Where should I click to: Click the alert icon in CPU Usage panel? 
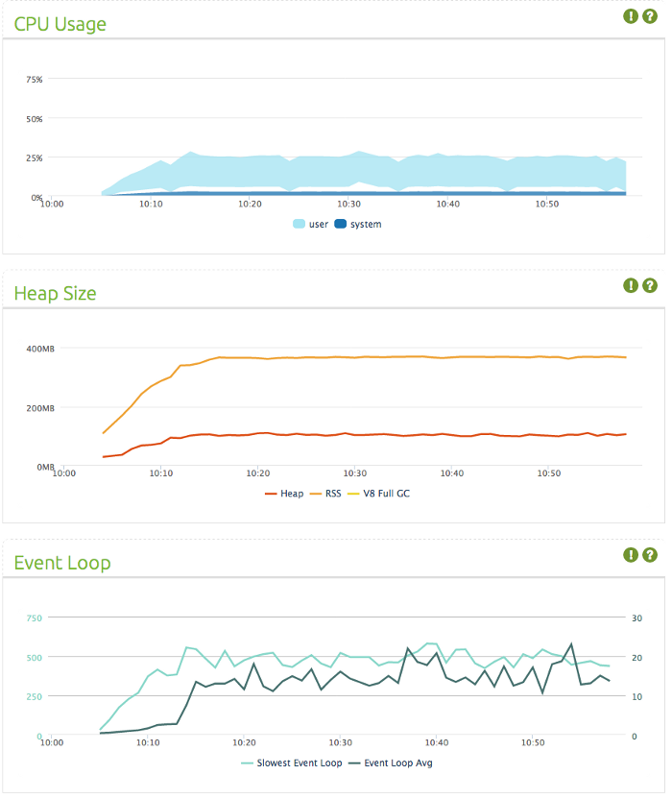pyautogui.click(x=631, y=16)
